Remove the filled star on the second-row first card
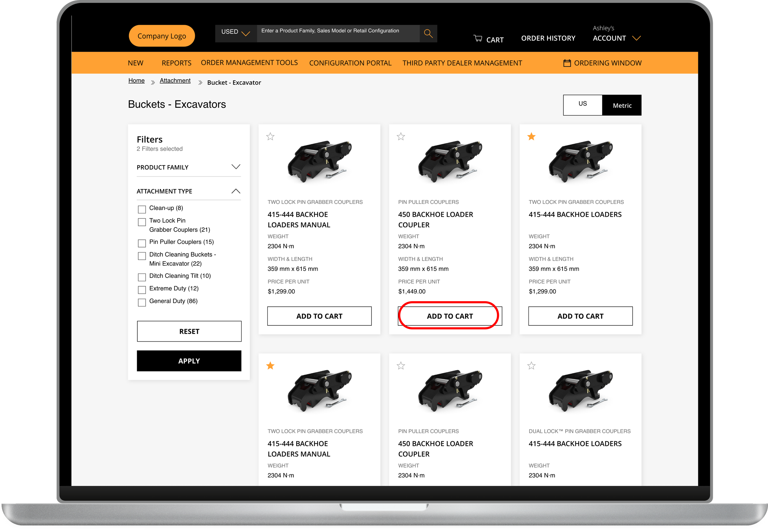 [x=270, y=366]
